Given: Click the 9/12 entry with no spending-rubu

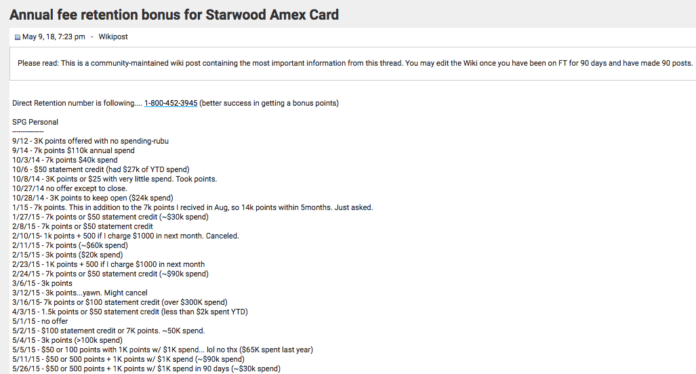Looking at the screenshot, I should coord(91,141).
